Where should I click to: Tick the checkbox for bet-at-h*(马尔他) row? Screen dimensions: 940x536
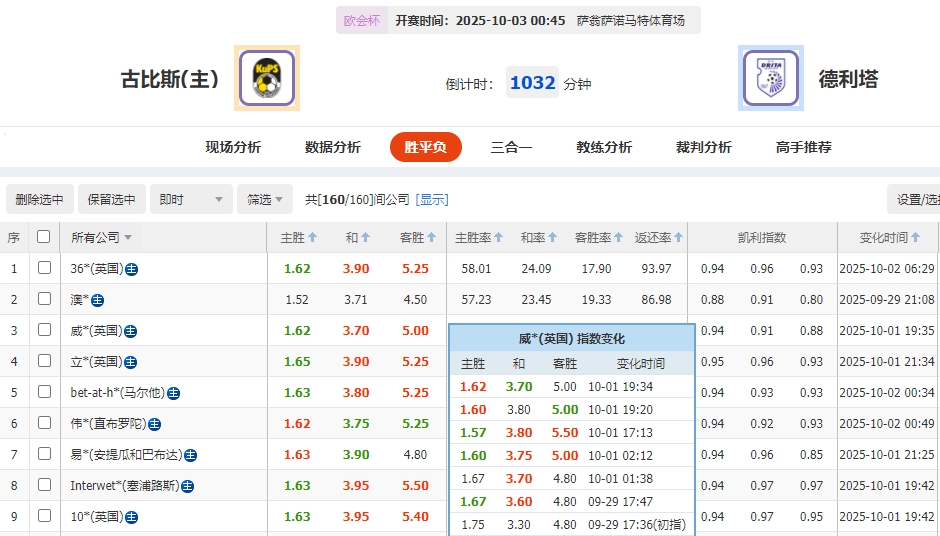[44, 392]
